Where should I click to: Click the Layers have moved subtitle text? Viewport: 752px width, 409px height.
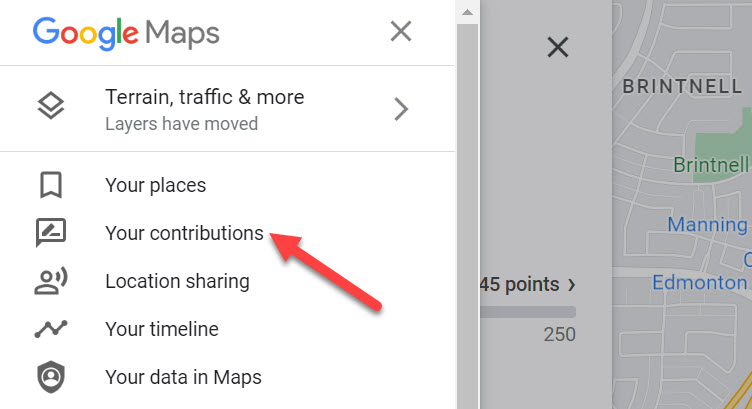(182, 124)
